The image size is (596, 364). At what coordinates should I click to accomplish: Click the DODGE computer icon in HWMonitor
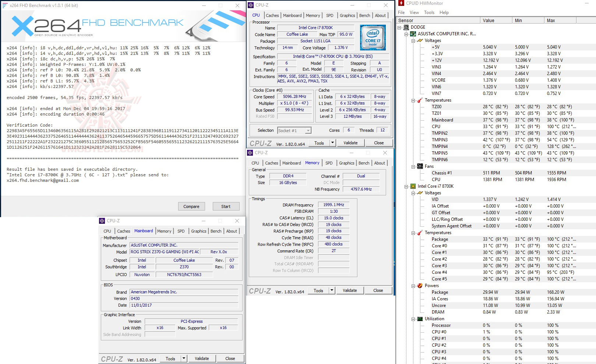pyautogui.click(x=406, y=27)
